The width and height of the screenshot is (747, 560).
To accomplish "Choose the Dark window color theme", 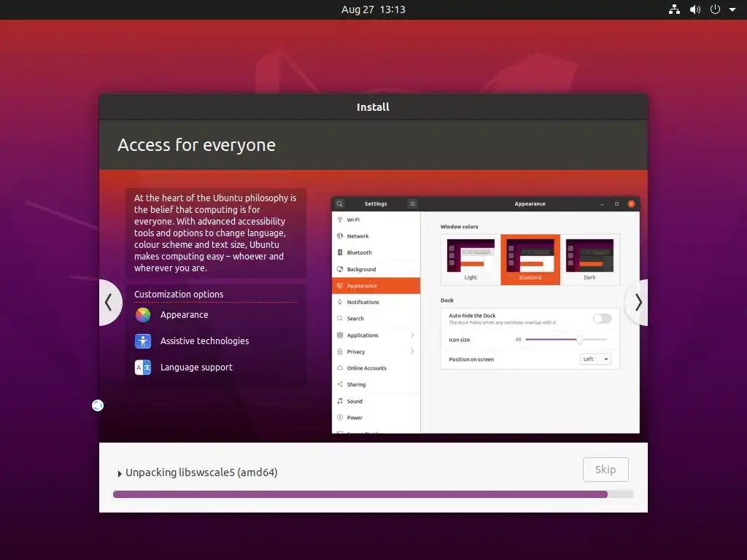I will [589, 260].
